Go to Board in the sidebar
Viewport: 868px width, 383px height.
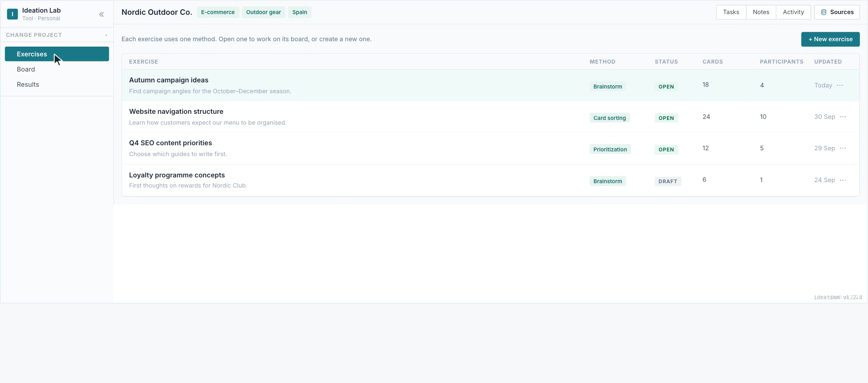[57, 69]
